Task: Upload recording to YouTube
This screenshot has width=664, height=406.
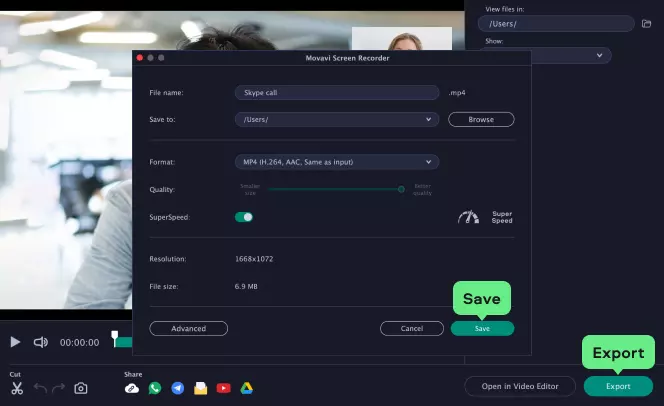Action: [x=224, y=388]
